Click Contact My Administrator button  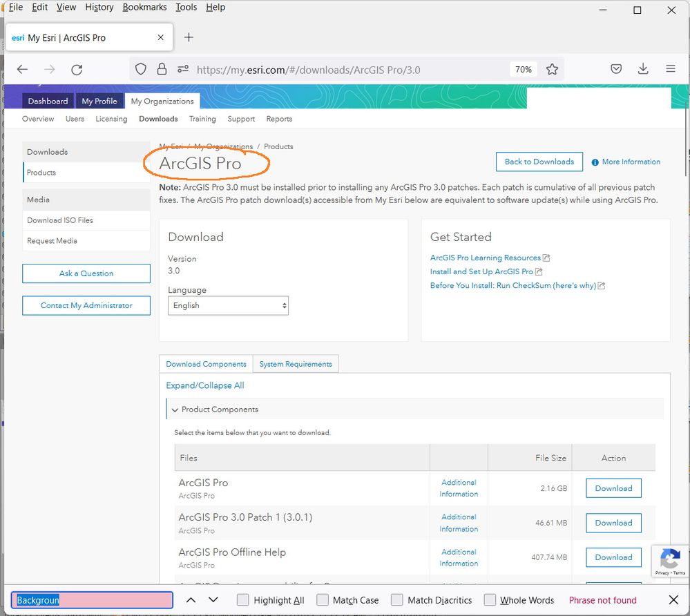(86, 305)
